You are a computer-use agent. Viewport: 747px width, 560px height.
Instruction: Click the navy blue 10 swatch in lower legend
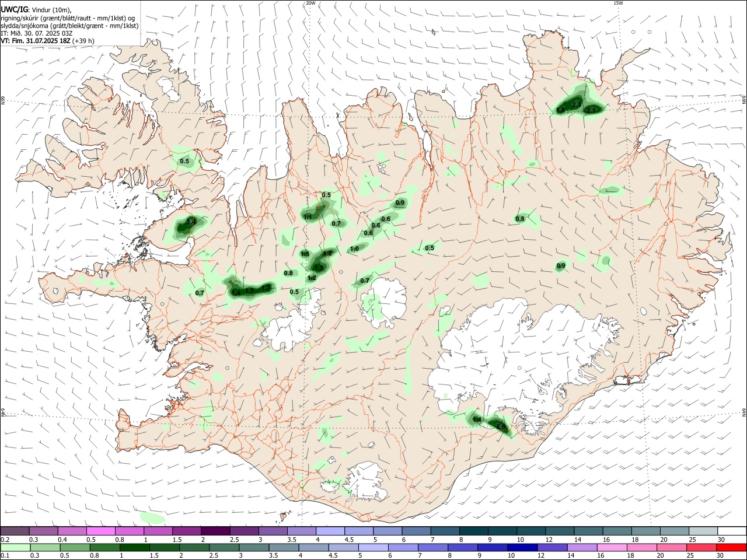click(x=521, y=548)
